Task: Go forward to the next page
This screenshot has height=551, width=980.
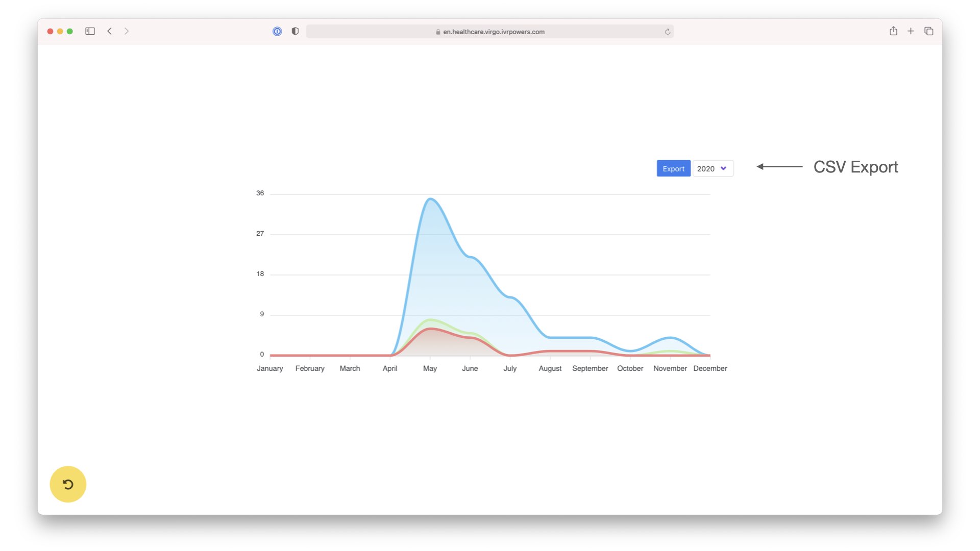Action: pos(127,31)
